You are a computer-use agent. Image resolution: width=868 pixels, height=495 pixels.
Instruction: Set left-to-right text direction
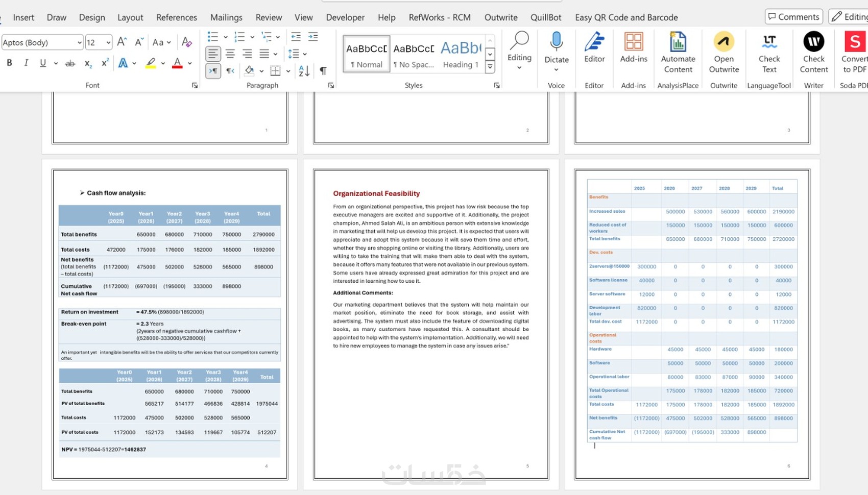(213, 71)
